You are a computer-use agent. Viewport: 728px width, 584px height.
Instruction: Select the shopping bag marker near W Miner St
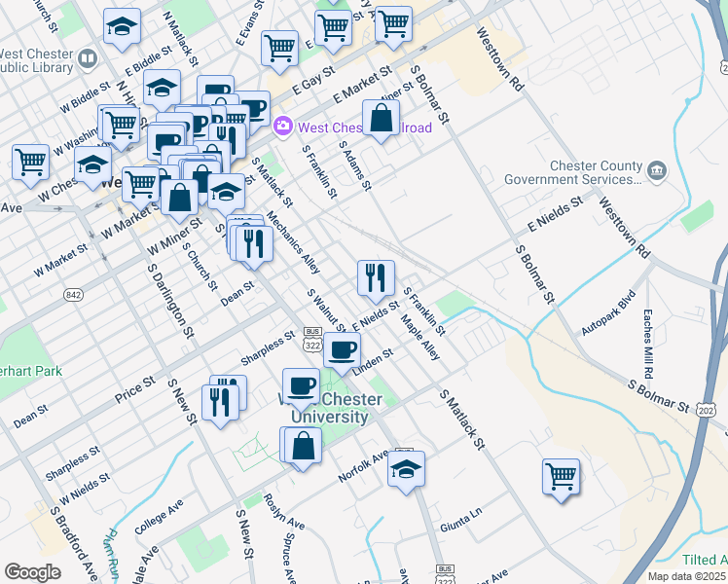[179, 201]
